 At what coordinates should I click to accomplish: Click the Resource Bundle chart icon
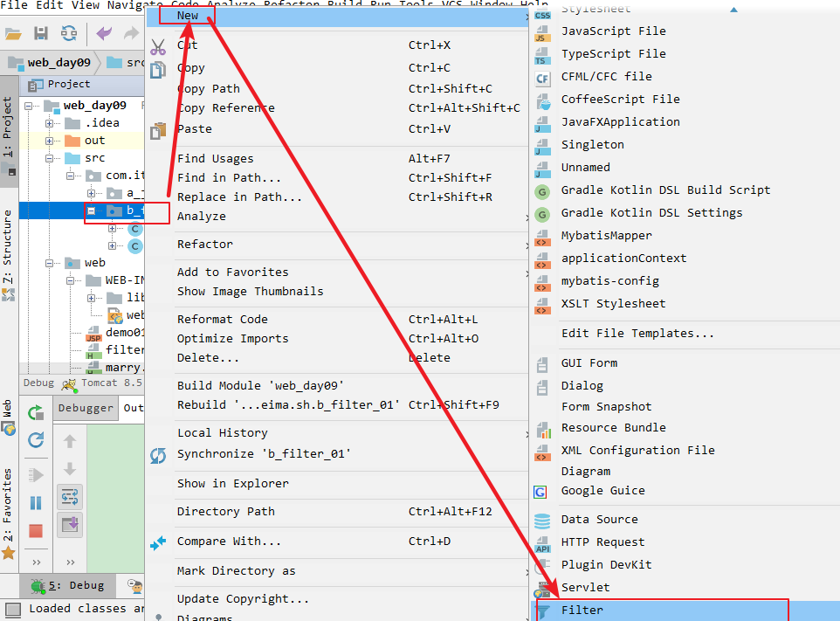542,429
